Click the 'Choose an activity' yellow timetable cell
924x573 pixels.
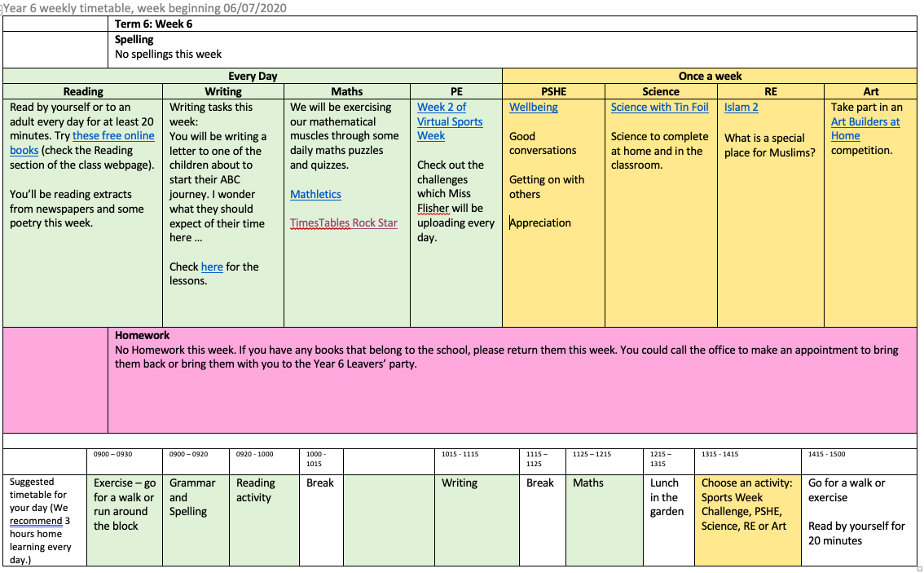point(746,504)
